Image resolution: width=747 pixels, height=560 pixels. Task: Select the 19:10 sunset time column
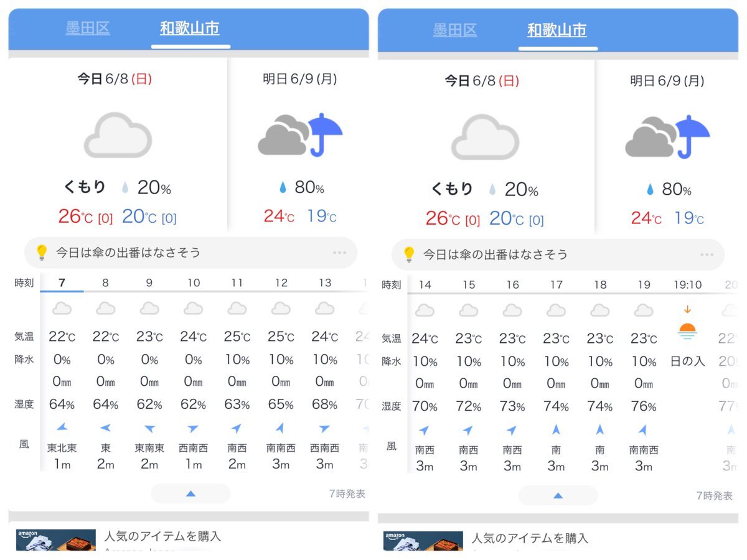[687, 285]
